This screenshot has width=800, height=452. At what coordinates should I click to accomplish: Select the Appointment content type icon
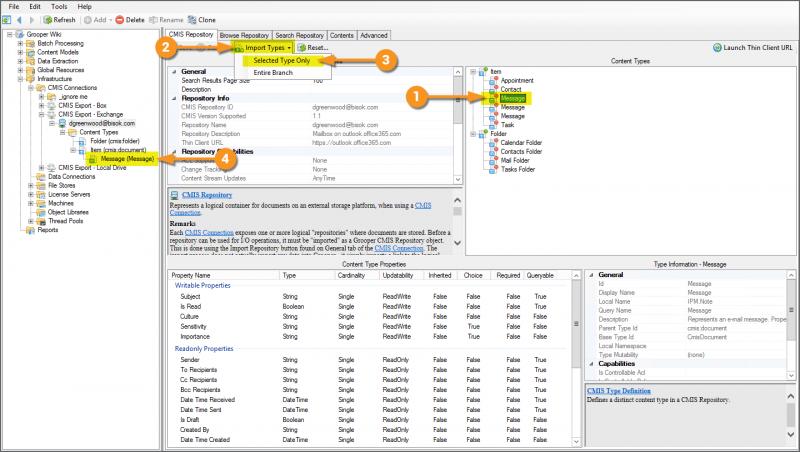(493, 80)
